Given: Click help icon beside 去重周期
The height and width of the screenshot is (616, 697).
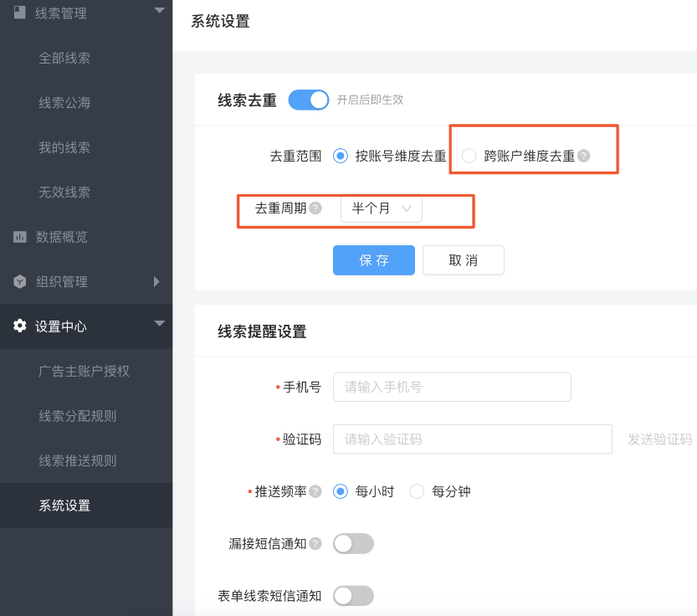Looking at the screenshot, I should pyautogui.click(x=315, y=208).
